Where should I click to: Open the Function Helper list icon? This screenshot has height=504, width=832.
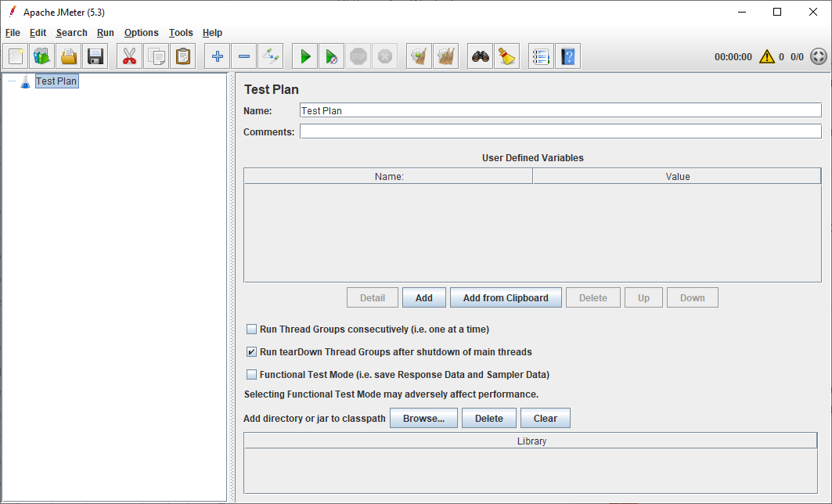[540, 56]
